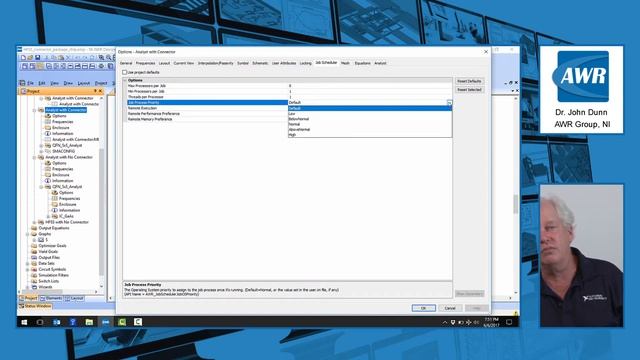Screen dimensions: 640x360
Task: Open Task View from the taskbar
Action: pyautogui.click(x=40, y=322)
